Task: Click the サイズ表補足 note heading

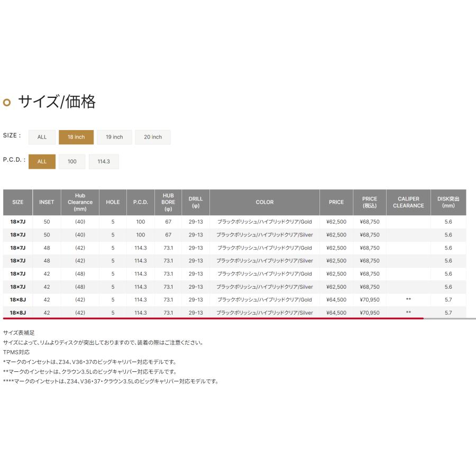Action: coord(19,333)
